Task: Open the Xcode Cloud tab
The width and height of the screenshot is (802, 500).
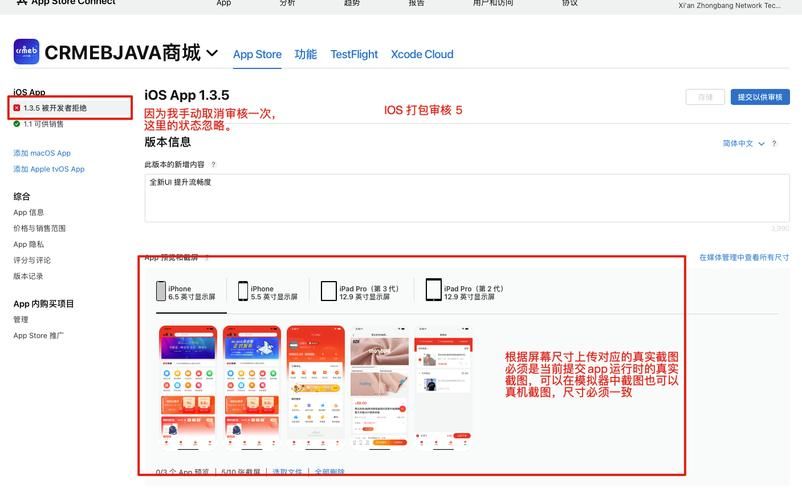Action: coord(422,54)
